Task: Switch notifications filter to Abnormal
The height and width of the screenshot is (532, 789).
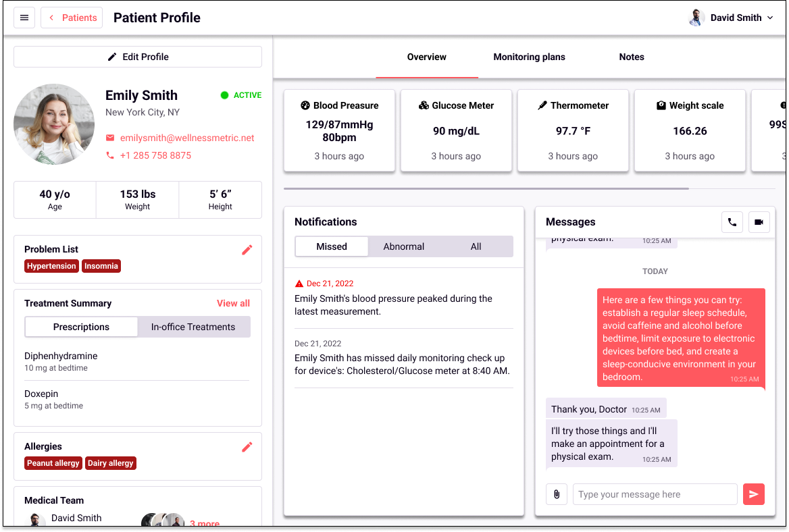Action: [404, 246]
